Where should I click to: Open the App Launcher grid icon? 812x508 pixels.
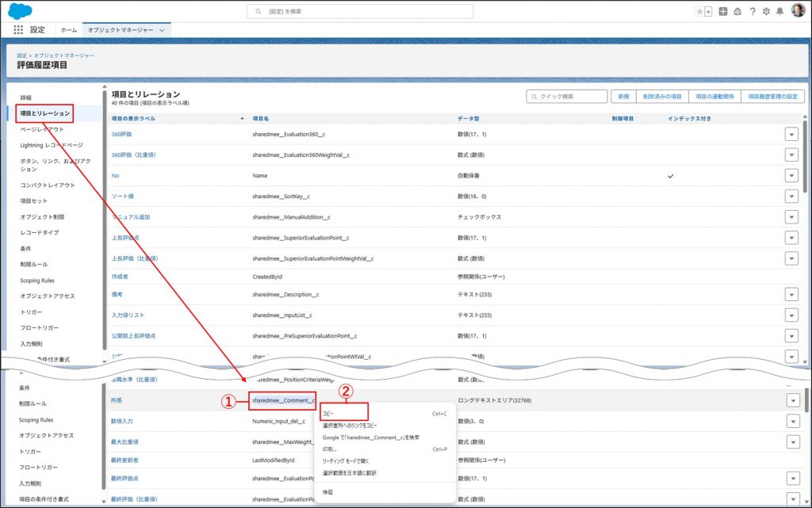(x=18, y=29)
